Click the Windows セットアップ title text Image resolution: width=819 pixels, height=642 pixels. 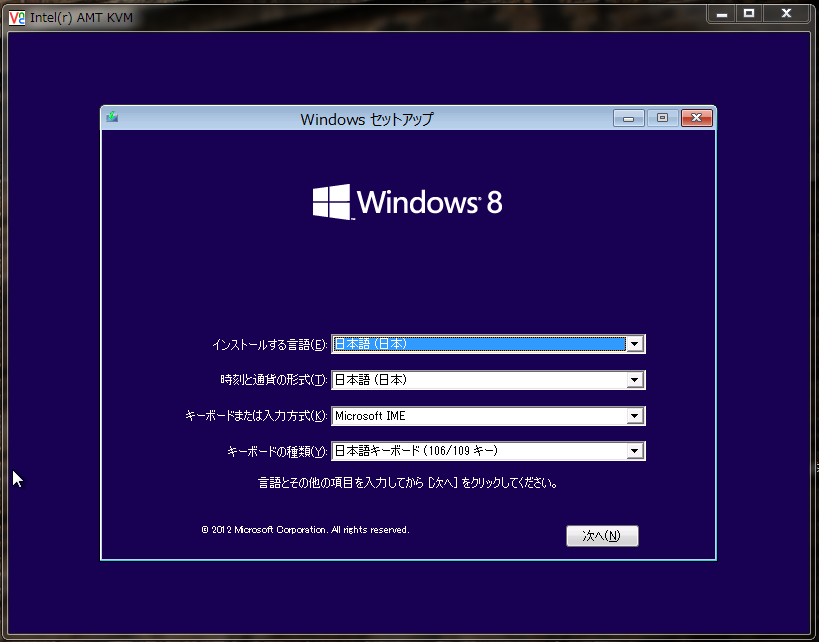point(367,119)
